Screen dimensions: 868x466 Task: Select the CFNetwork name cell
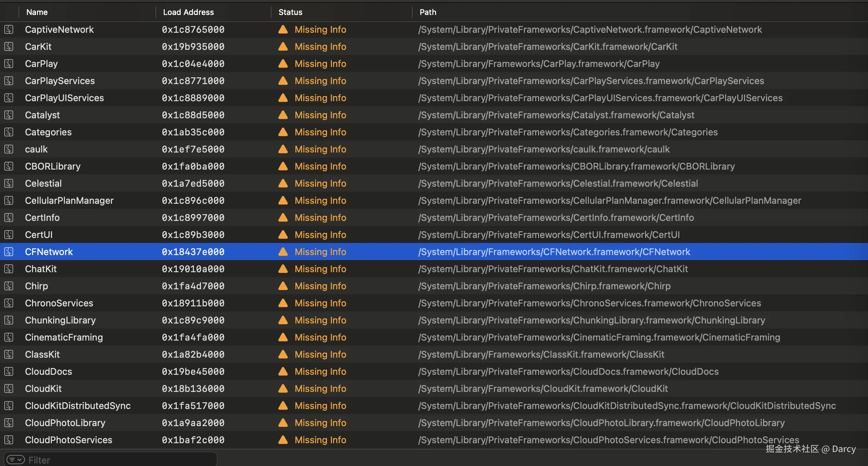click(x=49, y=252)
